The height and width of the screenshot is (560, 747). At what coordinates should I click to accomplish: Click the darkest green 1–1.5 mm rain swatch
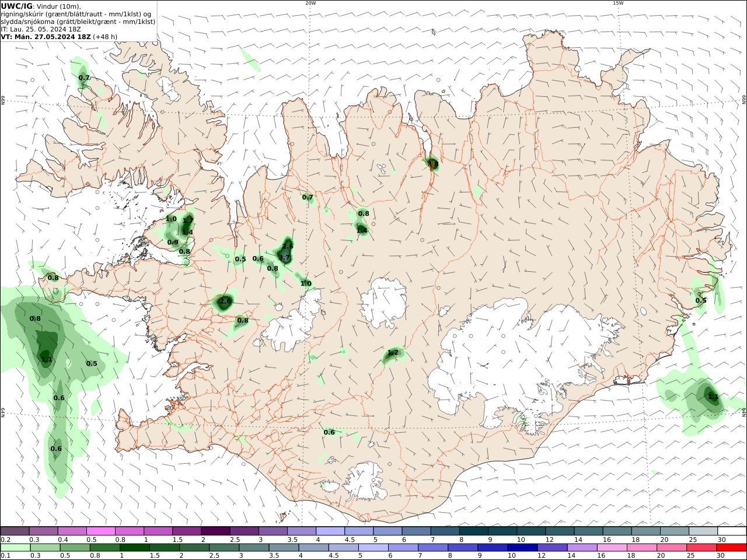[x=135, y=548]
